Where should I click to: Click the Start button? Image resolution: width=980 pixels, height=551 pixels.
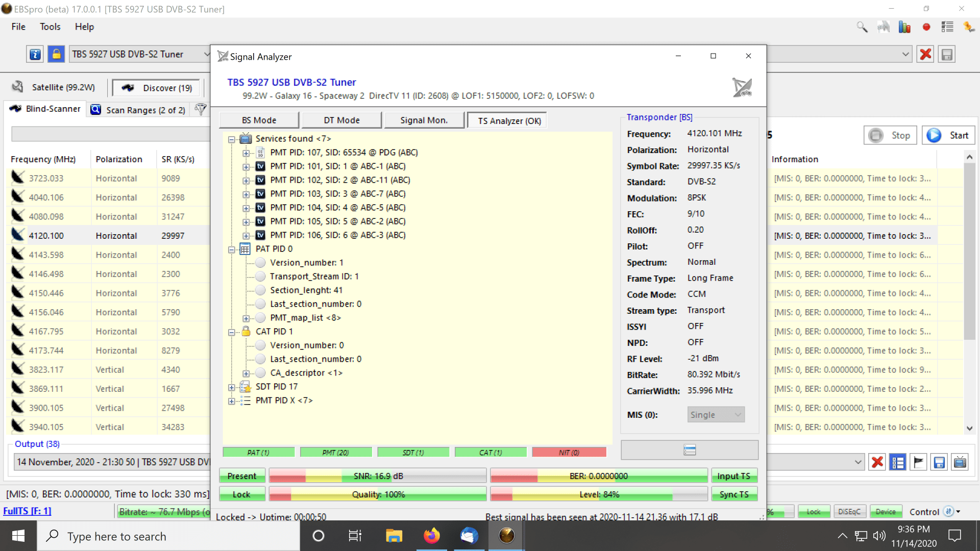pos(948,135)
